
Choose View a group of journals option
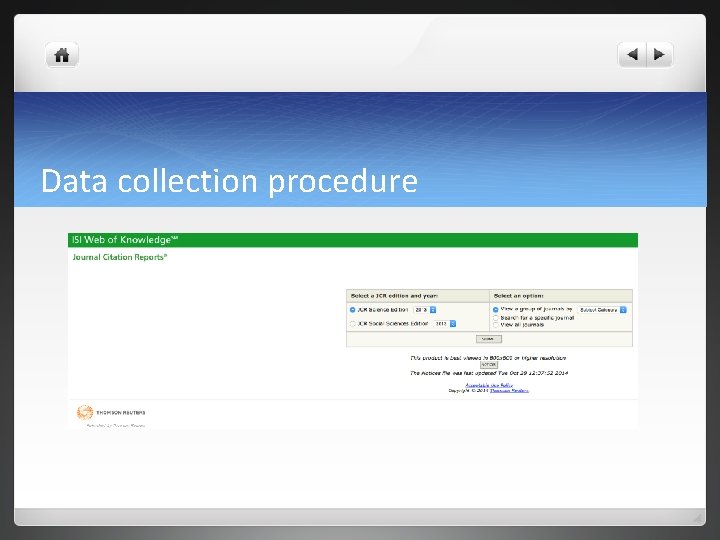[x=495, y=310]
